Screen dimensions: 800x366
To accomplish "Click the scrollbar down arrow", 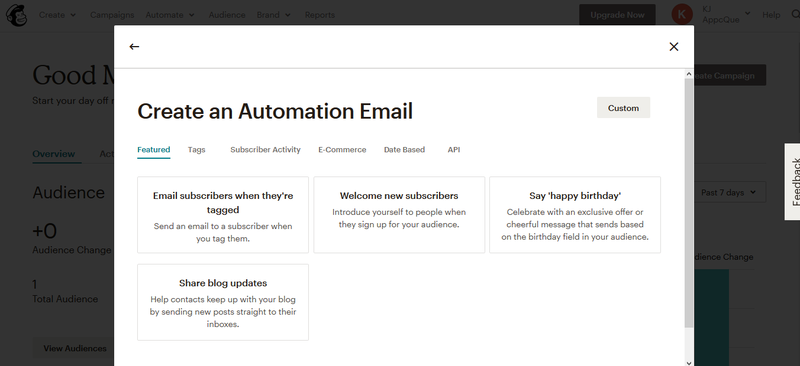I will pyautogui.click(x=689, y=362).
